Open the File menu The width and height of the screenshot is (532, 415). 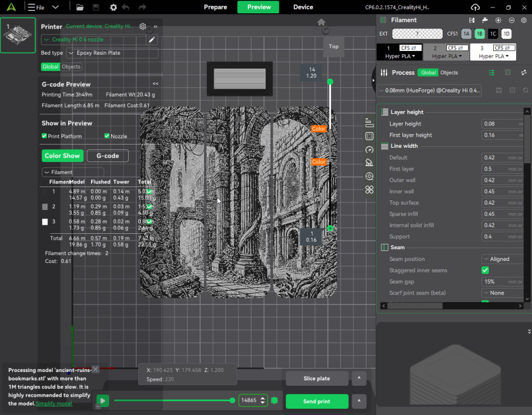(x=36, y=7)
